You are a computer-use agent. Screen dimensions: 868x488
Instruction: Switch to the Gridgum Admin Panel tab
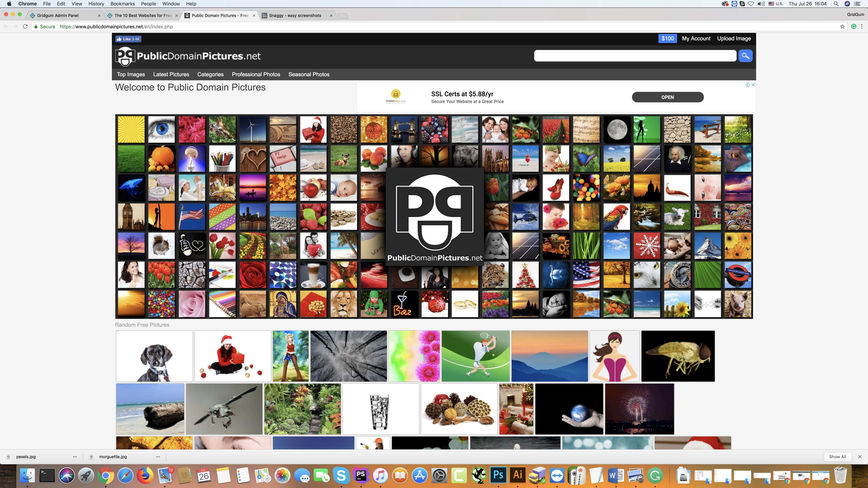(65, 15)
